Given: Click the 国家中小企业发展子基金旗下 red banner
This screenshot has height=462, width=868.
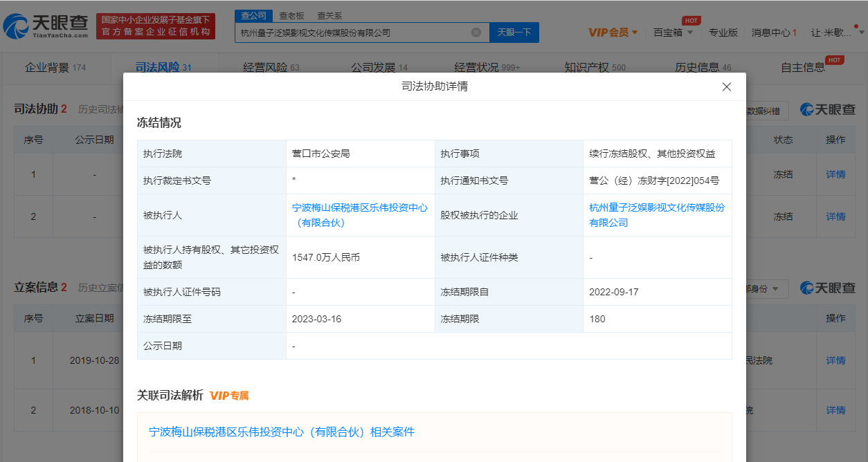Looking at the screenshot, I should click(156, 26).
